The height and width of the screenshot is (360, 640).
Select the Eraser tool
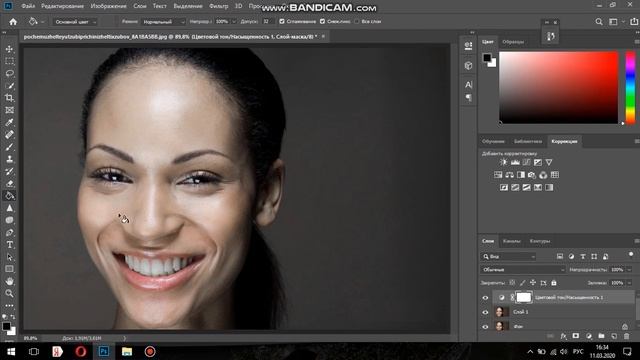click(x=9, y=184)
